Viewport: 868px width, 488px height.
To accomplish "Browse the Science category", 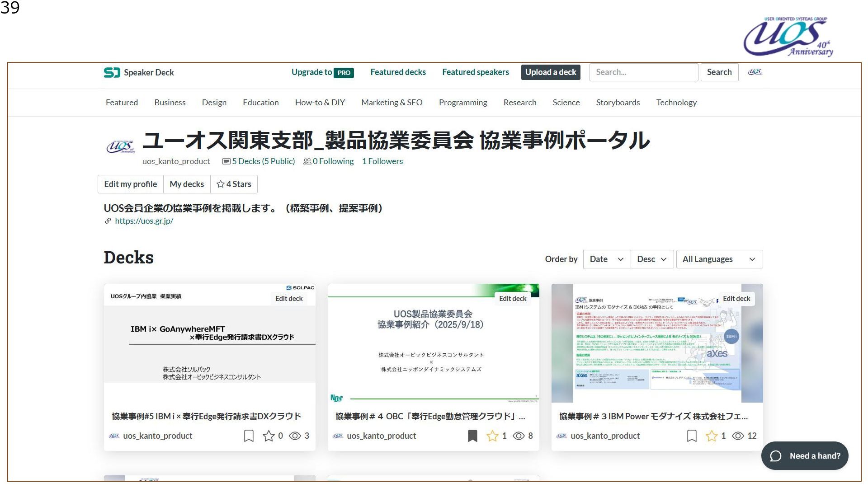I will (x=566, y=103).
